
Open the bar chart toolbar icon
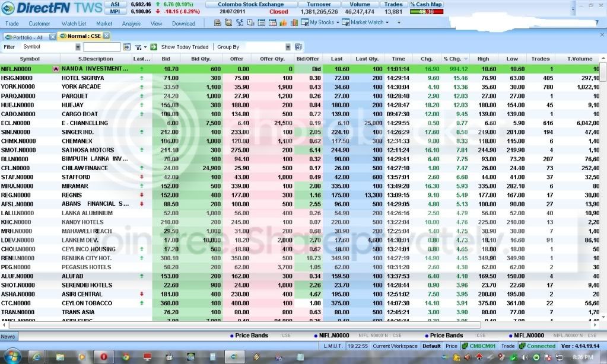[x=294, y=23]
